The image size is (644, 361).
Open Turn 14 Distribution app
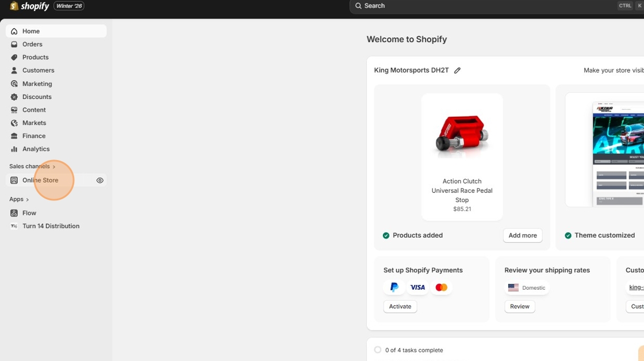(x=56, y=226)
